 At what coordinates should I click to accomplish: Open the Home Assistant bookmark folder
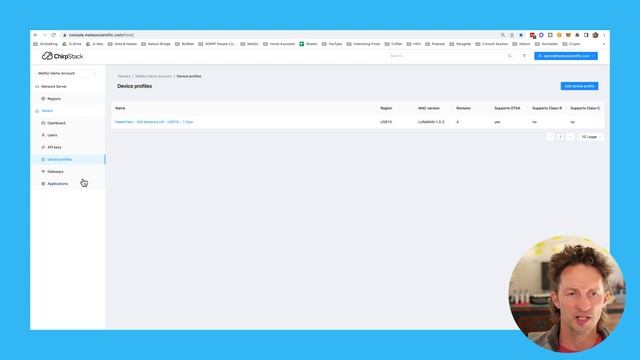click(x=279, y=44)
